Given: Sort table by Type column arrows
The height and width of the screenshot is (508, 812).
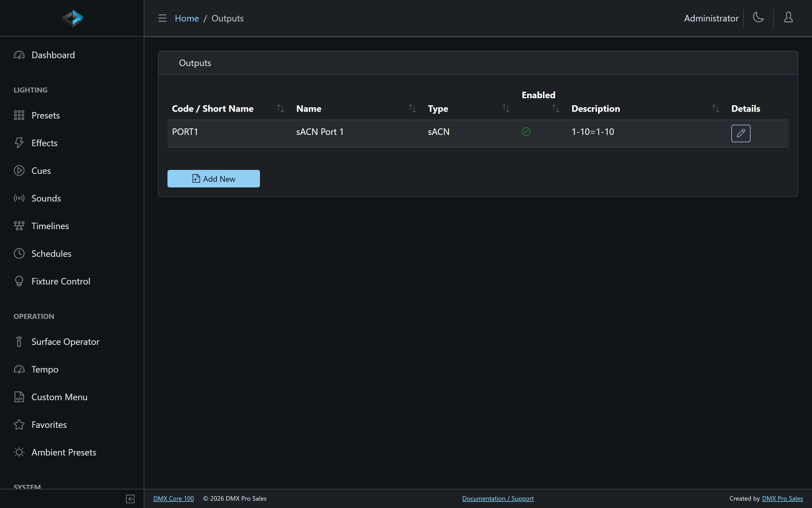Looking at the screenshot, I should (506, 109).
